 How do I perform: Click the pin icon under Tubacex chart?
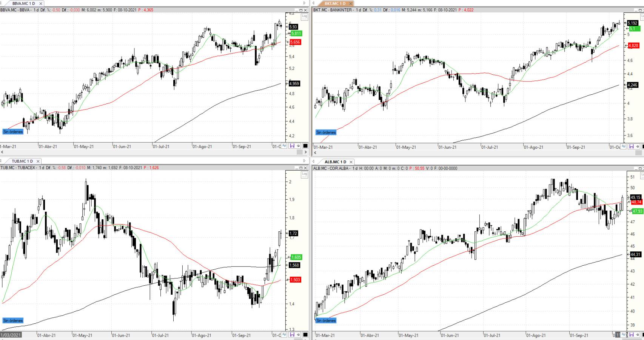click(x=298, y=335)
